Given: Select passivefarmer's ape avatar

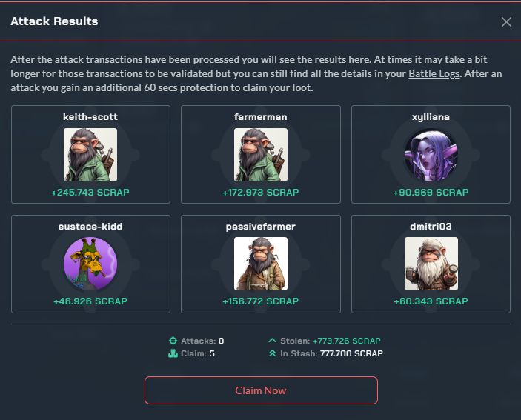Looking at the screenshot, I should 261,264.
